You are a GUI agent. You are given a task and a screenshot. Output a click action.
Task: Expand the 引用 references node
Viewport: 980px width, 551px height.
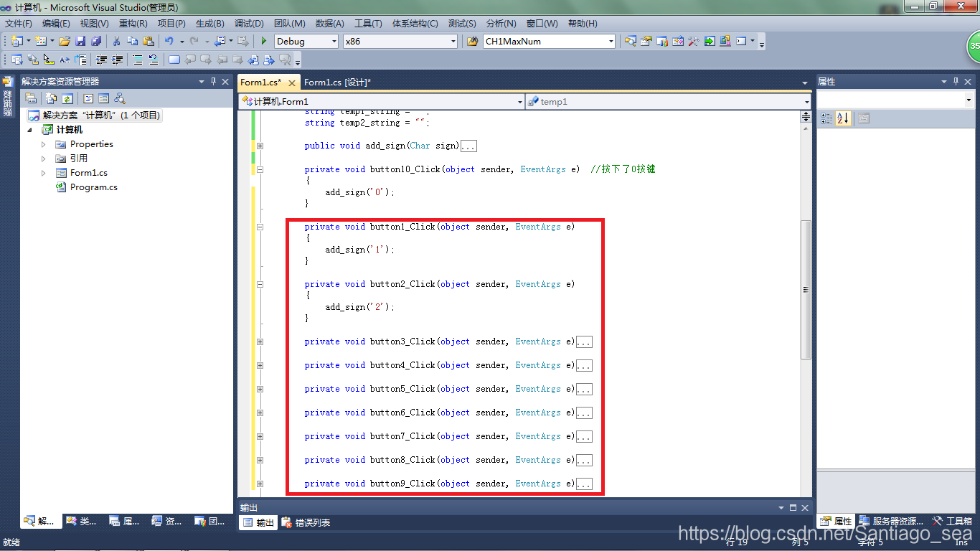[44, 159]
